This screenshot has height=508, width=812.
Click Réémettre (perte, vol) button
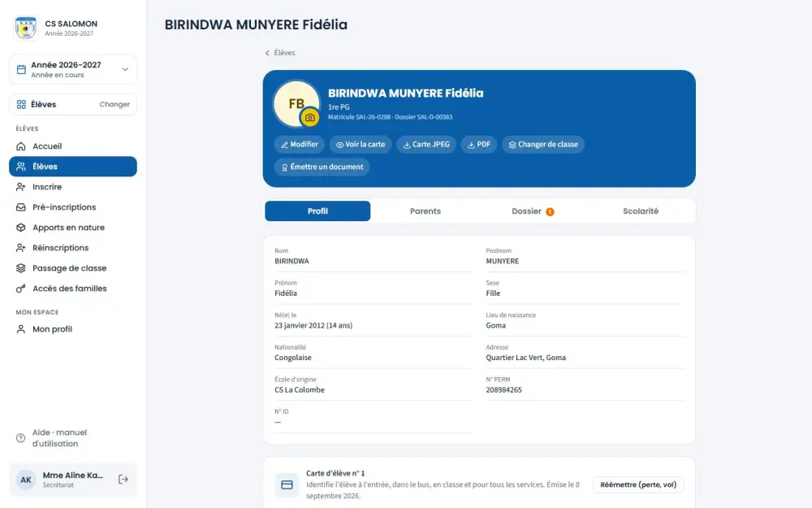pyautogui.click(x=638, y=484)
